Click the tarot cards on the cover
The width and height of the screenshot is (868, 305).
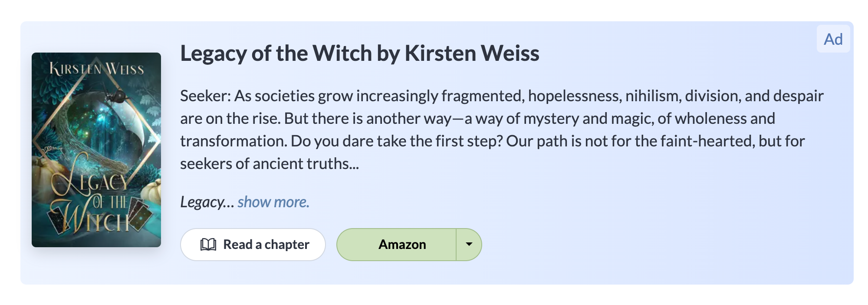tap(140, 213)
